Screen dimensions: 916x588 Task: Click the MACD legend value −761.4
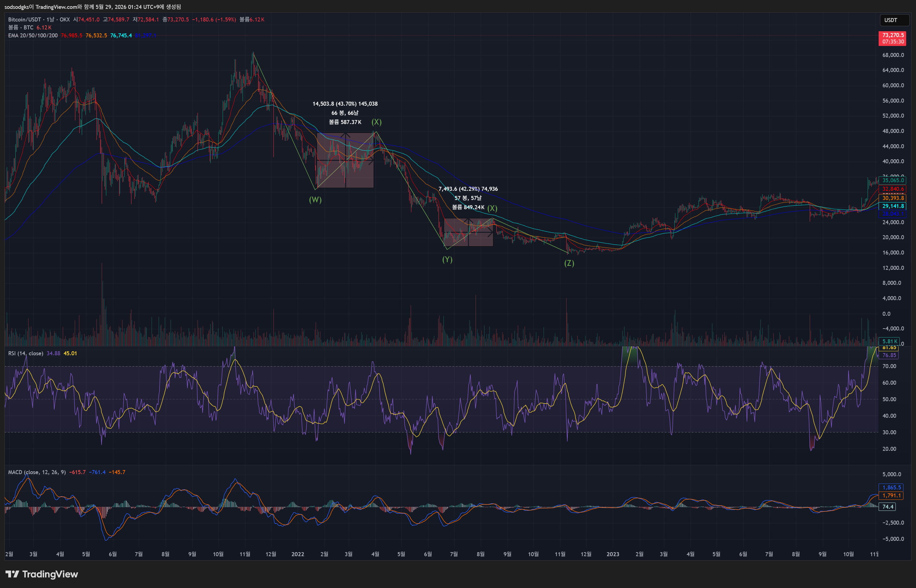click(97, 472)
